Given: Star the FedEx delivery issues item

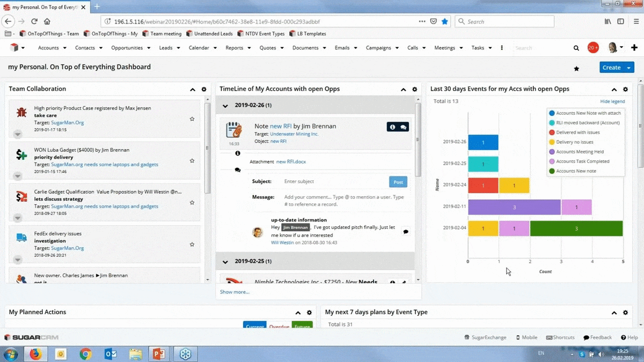Looking at the screenshot, I should point(192,244).
